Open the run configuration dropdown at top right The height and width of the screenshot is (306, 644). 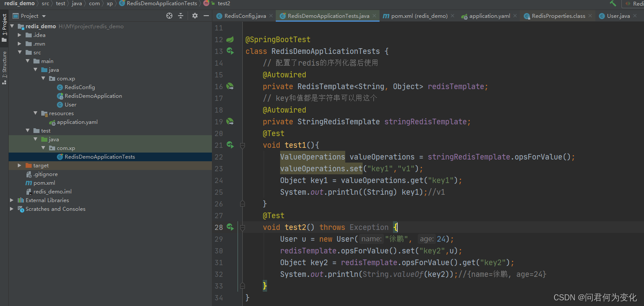[634, 3]
